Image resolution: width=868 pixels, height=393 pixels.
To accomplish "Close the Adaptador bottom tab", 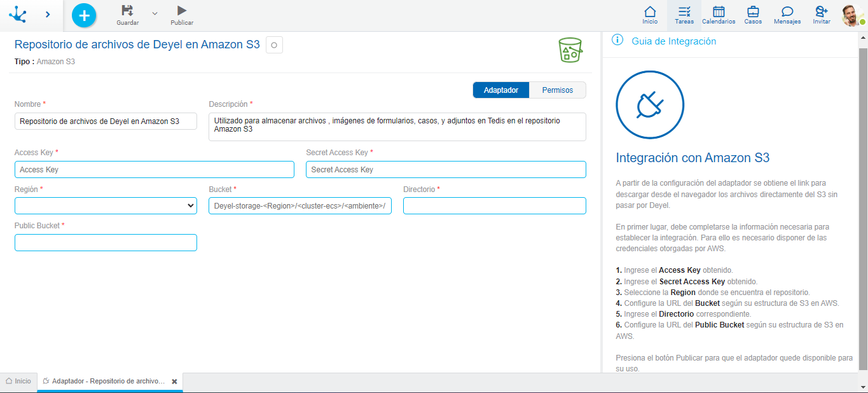I will click(x=174, y=382).
